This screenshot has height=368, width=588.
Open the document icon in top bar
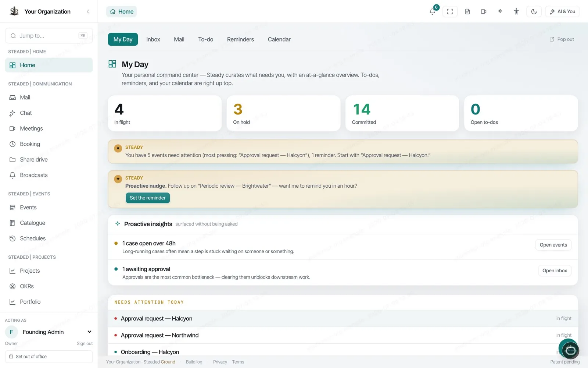(467, 11)
